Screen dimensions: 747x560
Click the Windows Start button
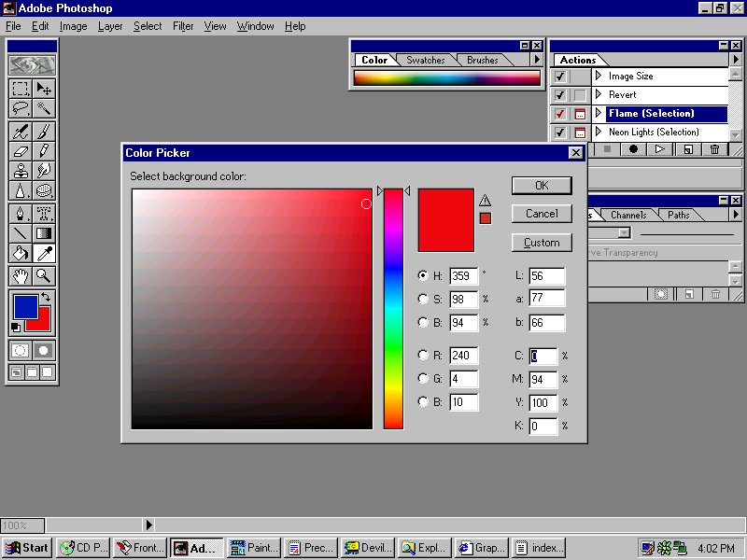pyautogui.click(x=27, y=548)
